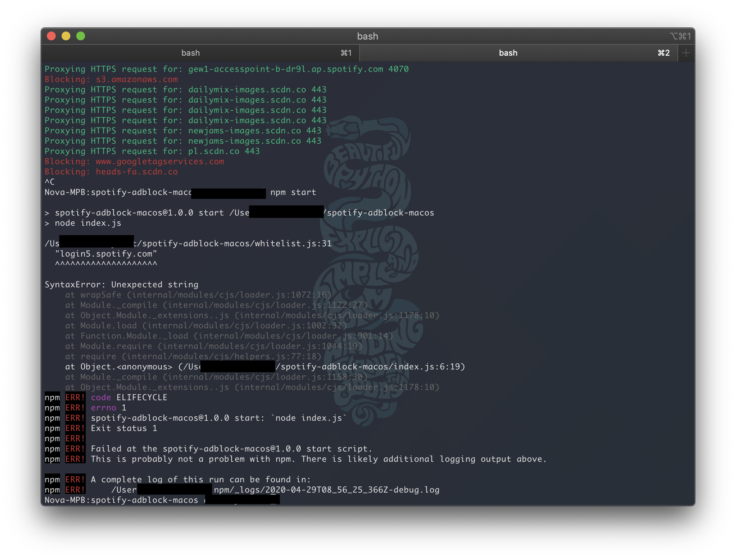Click 'Blocking: www.googletagservices.com' line
Viewport: 736px width, 560px height.
click(135, 161)
